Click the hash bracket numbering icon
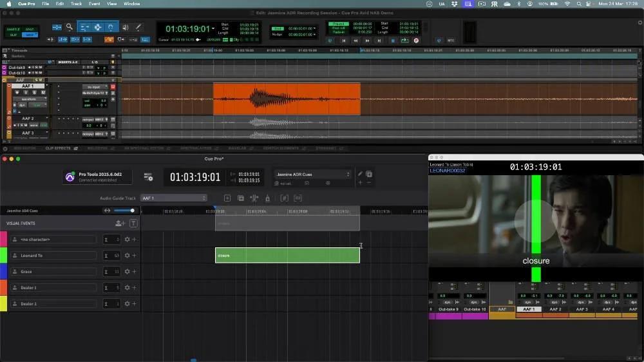 click(284, 198)
